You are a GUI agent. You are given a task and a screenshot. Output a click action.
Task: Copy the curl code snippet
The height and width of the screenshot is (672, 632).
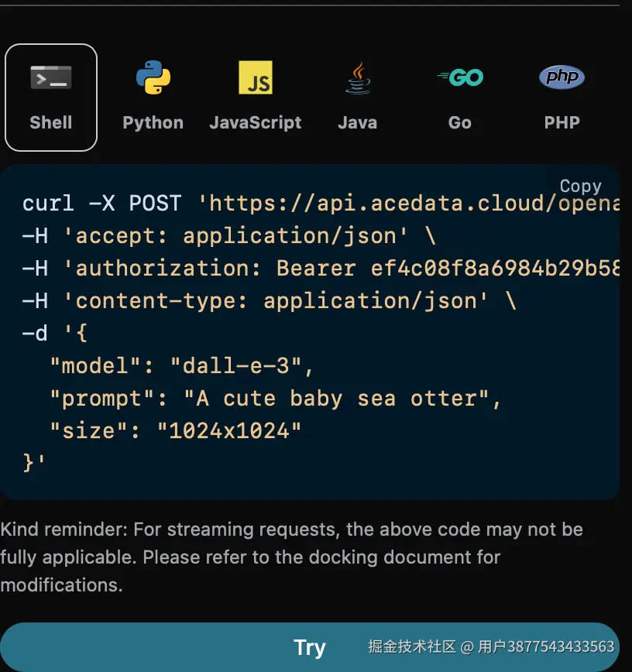581,187
